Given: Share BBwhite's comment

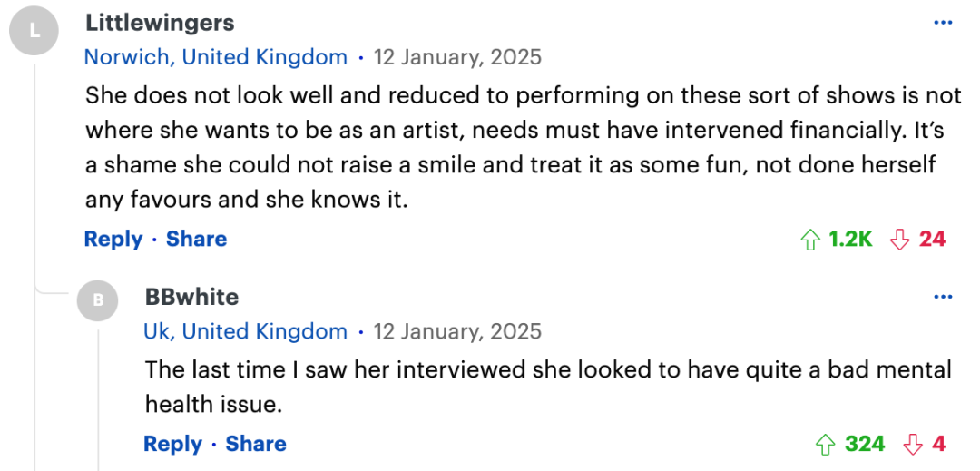Looking at the screenshot, I should point(256,444).
